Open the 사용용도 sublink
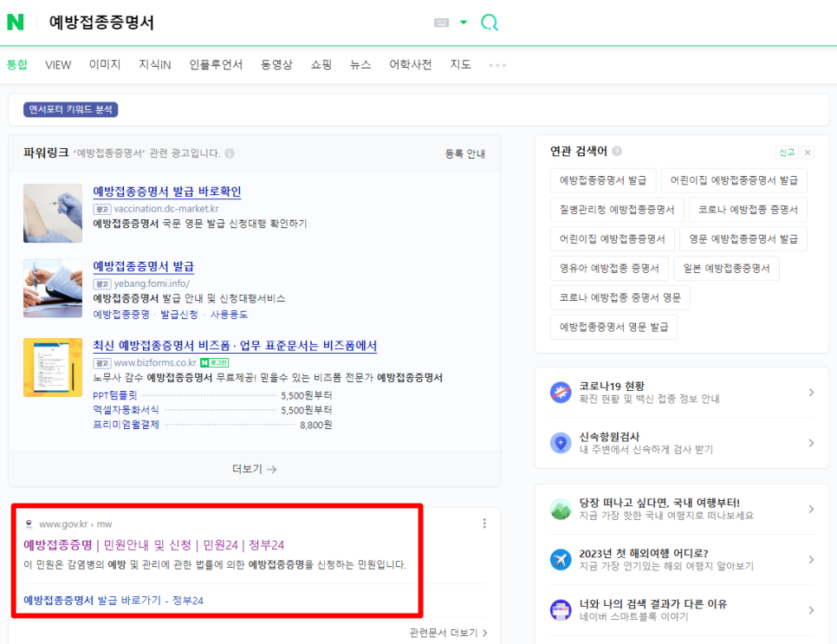 (229, 315)
